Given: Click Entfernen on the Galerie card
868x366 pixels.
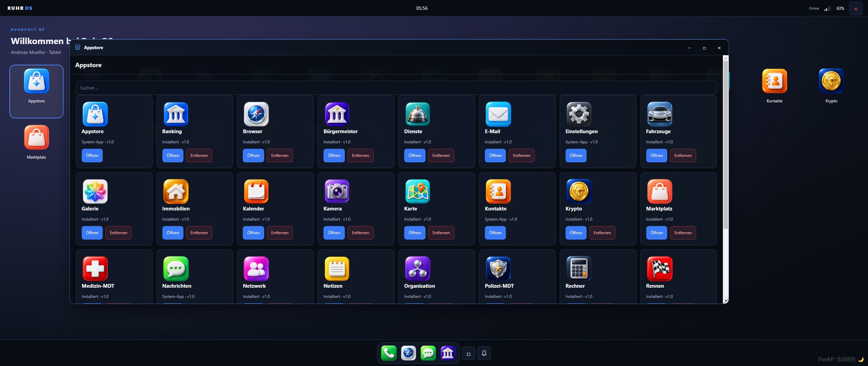Looking at the screenshot, I should pyautogui.click(x=118, y=233).
